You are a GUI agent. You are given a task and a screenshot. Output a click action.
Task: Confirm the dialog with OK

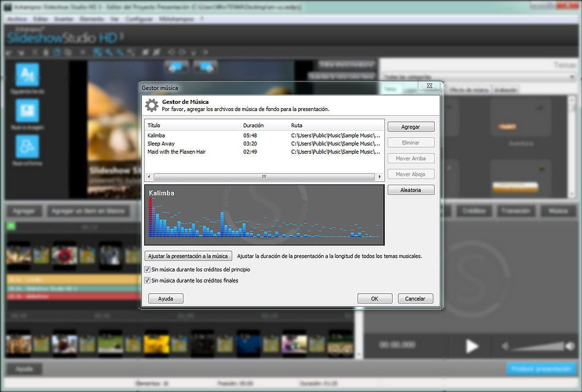[x=375, y=299]
